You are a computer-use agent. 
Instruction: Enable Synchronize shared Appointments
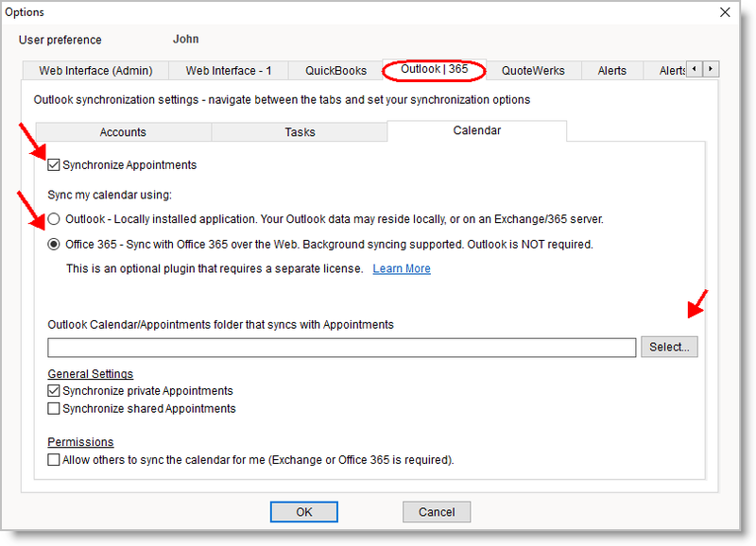coord(55,409)
